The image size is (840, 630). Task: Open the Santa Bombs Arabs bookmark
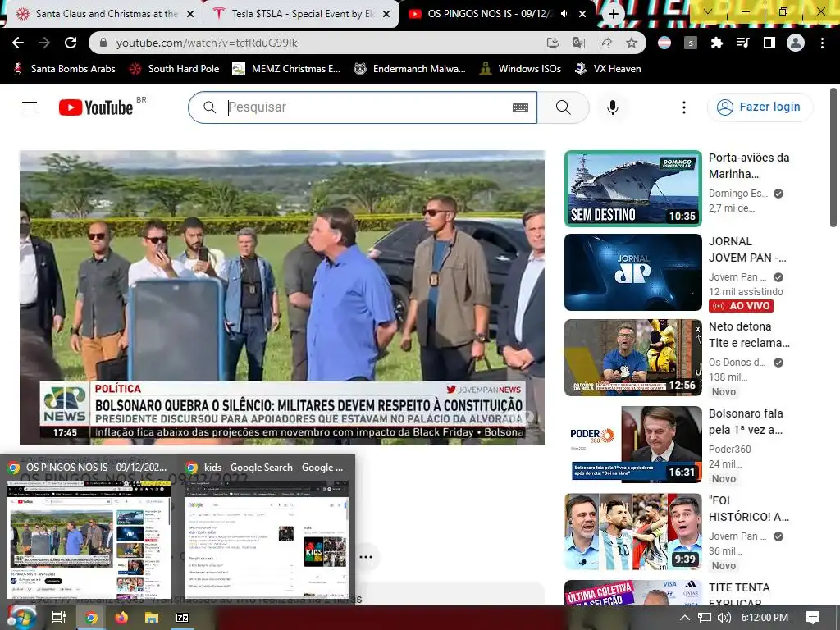point(64,69)
